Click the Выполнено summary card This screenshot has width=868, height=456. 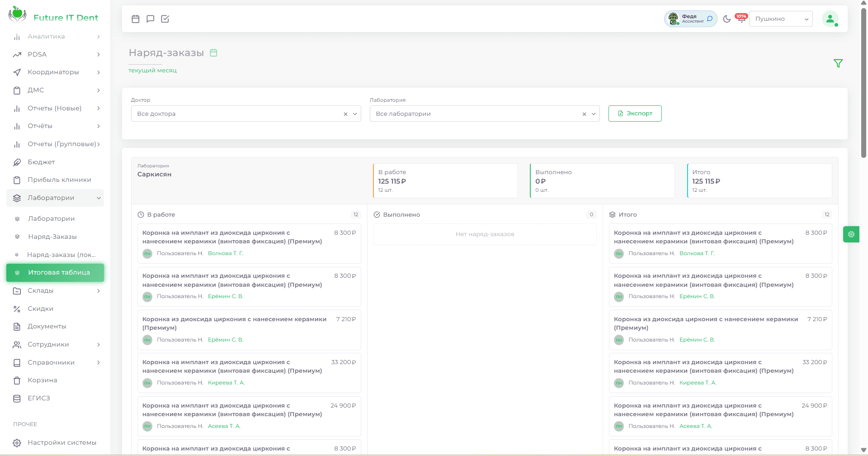tap(602, 180)
